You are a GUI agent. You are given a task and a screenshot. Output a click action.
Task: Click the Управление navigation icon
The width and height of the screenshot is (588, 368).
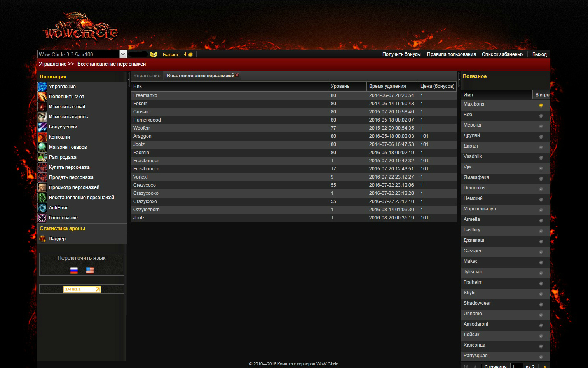[42, 87]
